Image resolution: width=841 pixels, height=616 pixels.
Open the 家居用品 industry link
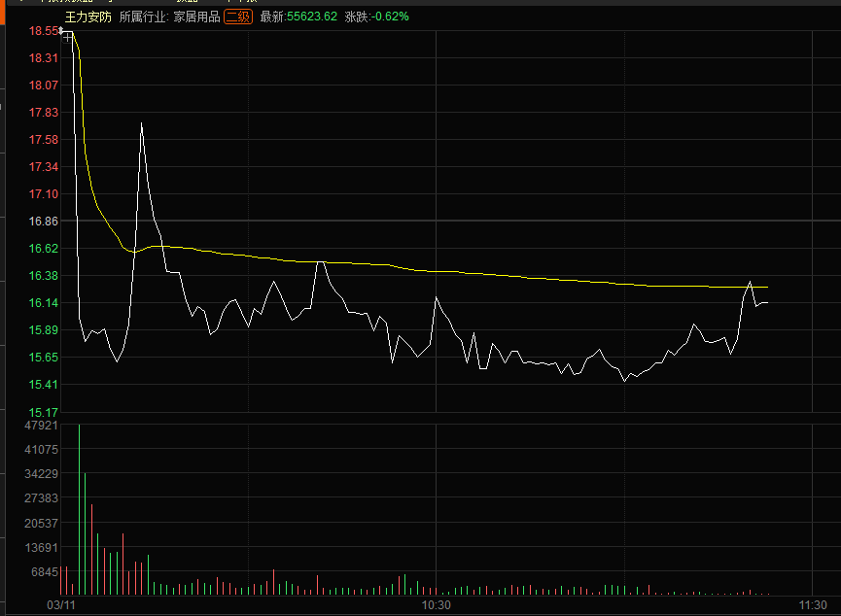point(196,17)
